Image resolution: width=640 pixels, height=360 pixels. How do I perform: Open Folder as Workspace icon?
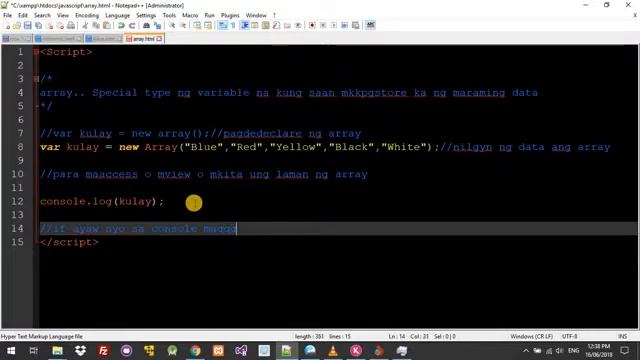coord(287,25)
